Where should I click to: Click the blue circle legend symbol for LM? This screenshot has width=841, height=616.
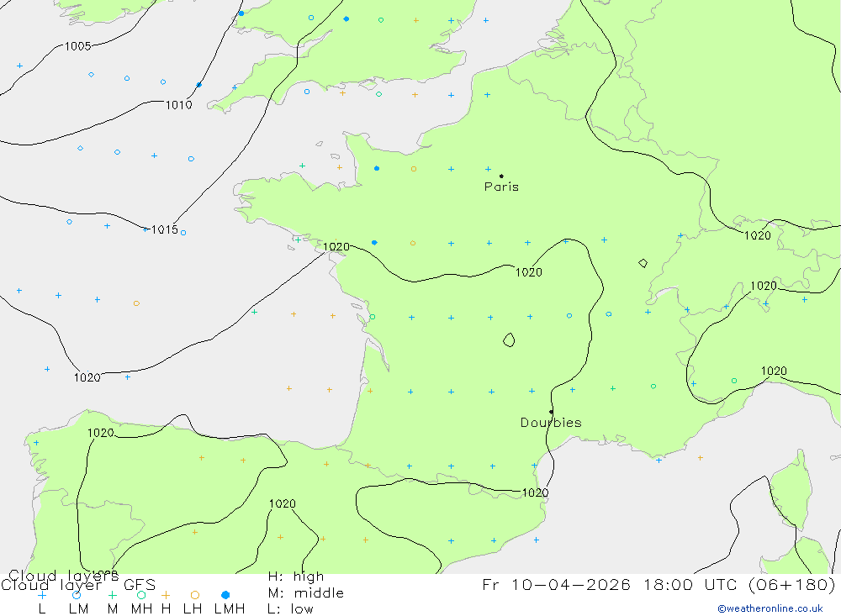pyautogui.click(x=77, y=595)
